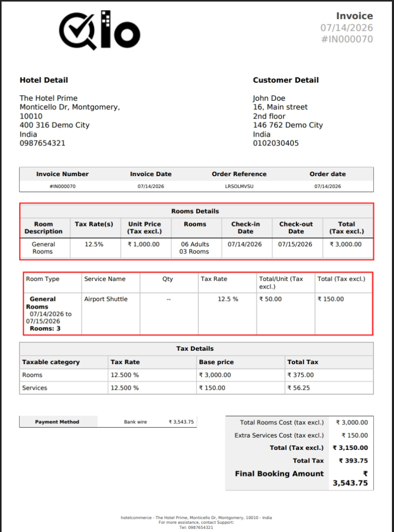Image resolution: width=394 pixels, height=532 pixels.
Task: Click the Payment Method label
Action: (57, 422)
